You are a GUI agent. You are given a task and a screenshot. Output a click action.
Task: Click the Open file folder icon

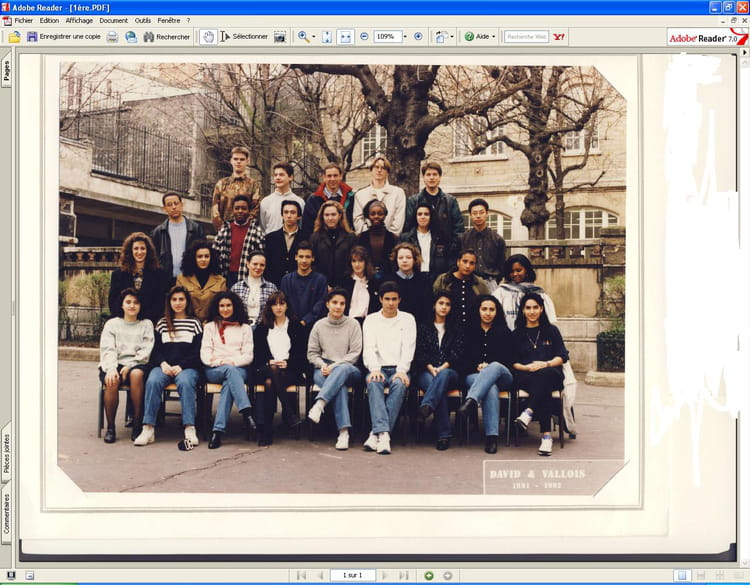[x=14, y=37]
